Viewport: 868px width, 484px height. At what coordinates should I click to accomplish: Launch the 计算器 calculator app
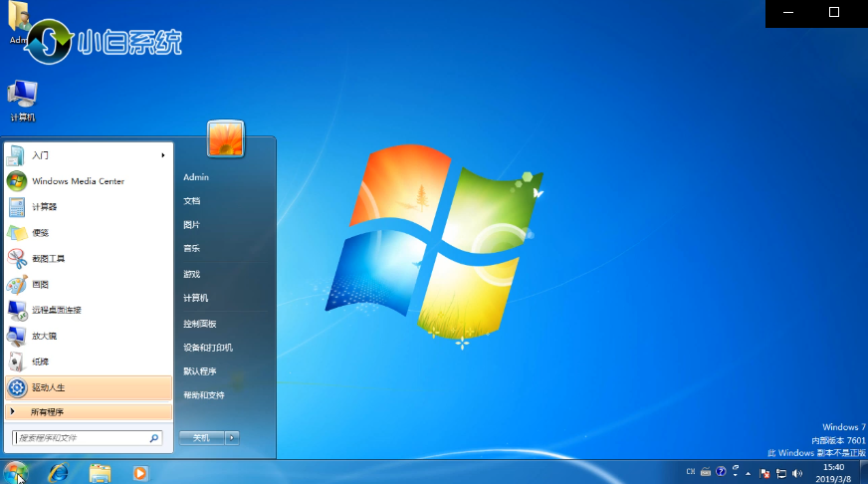45,207
